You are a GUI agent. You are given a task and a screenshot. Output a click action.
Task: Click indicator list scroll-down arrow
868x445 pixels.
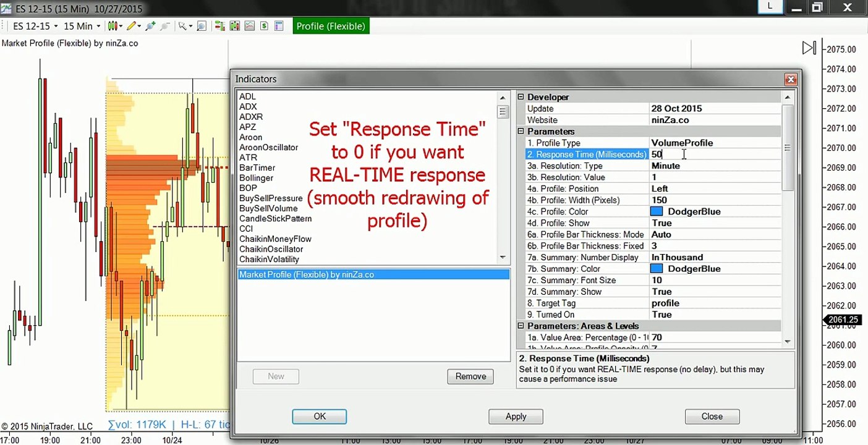pyautogui.click(x=503, y=257)
